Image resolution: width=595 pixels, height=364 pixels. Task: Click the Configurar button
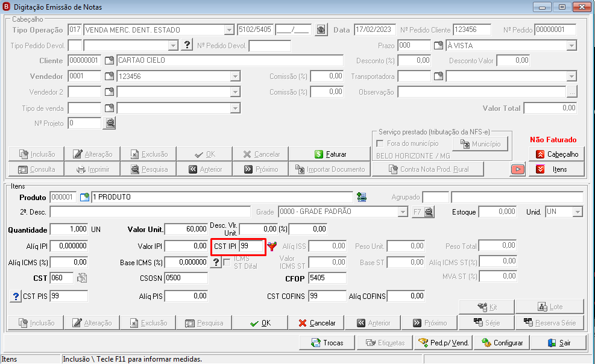coord(502,343)
